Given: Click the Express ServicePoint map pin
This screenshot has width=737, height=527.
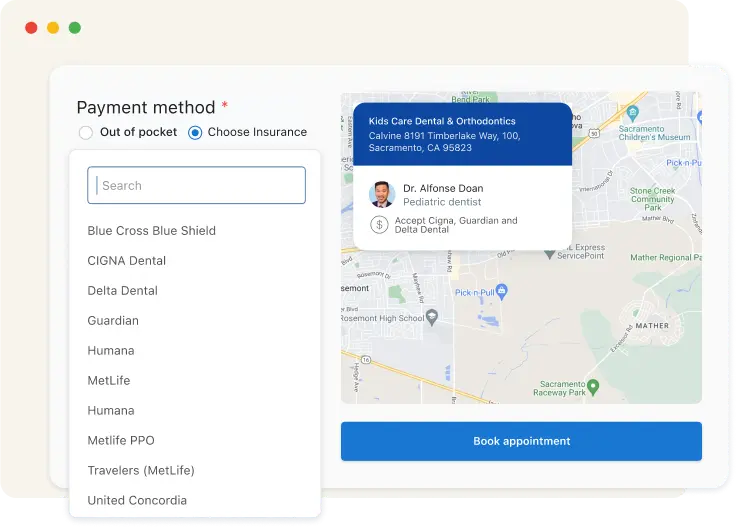Looking at the screenshot, I should [549, 254].
